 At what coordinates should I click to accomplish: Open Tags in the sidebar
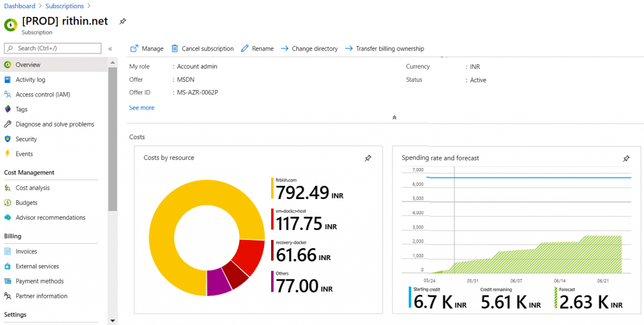21,110
